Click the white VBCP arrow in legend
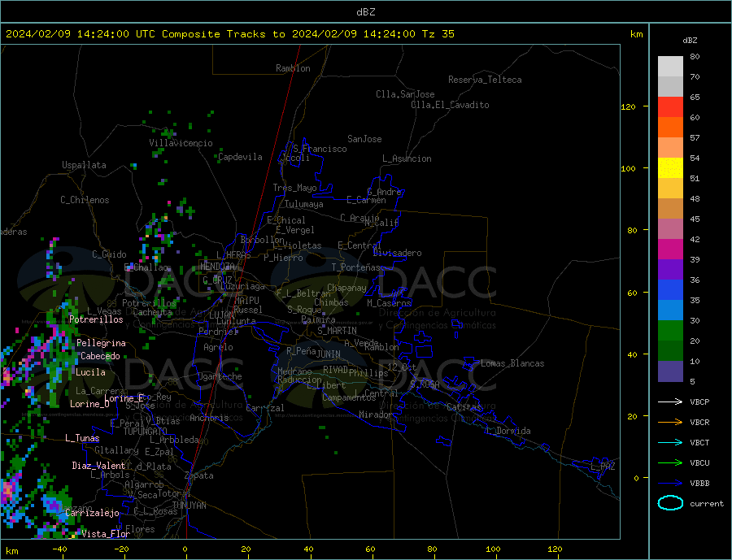 point(670,402)
